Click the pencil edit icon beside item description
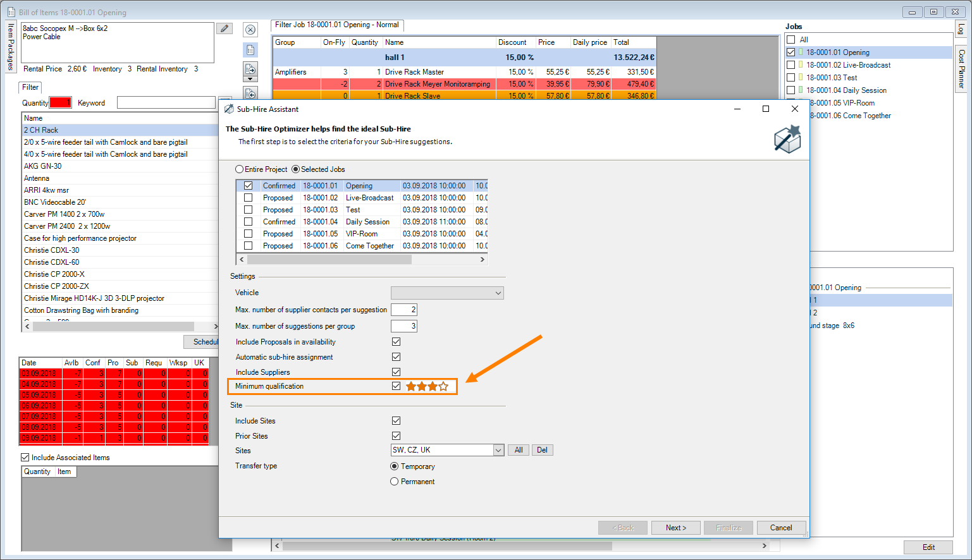The width and height of the screenshot is (972, 560). click(x=224, y=28)
